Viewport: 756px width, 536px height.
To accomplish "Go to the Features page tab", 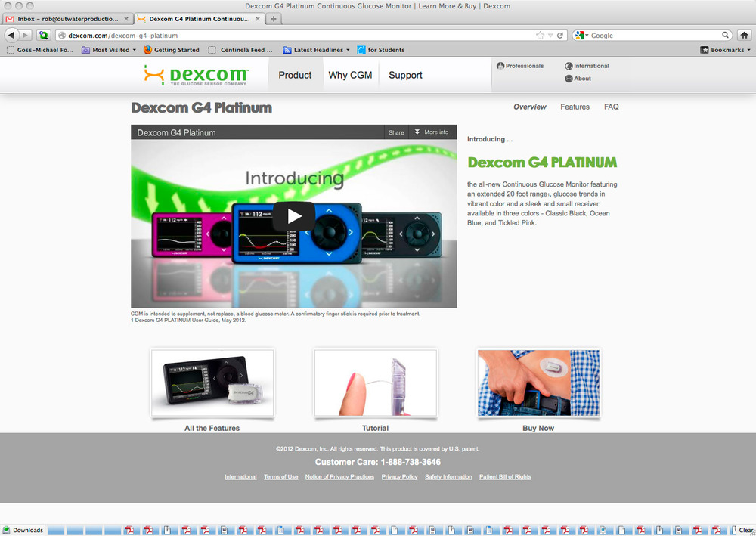I will pyautogui.click(x=575, y=107).
